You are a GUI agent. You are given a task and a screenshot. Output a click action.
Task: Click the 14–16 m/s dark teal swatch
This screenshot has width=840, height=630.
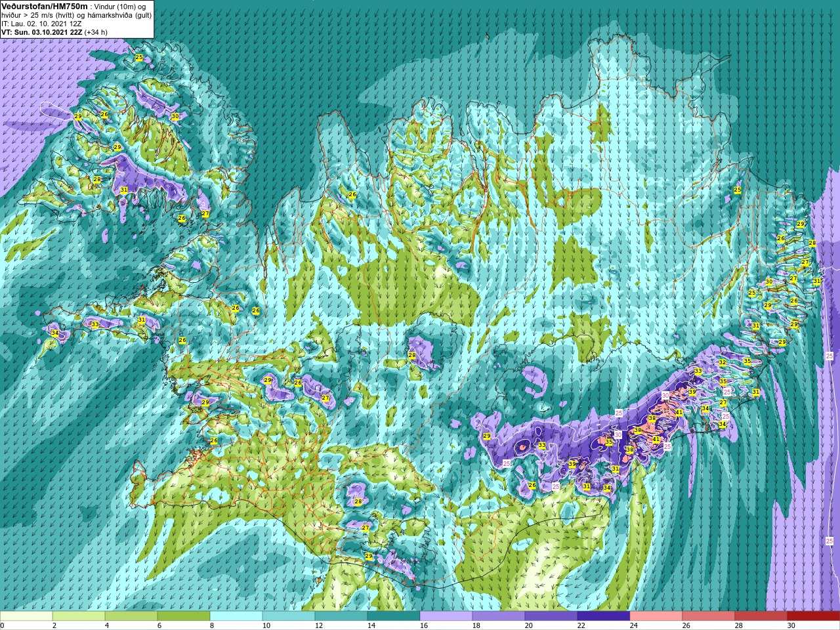tap(394, 616)
